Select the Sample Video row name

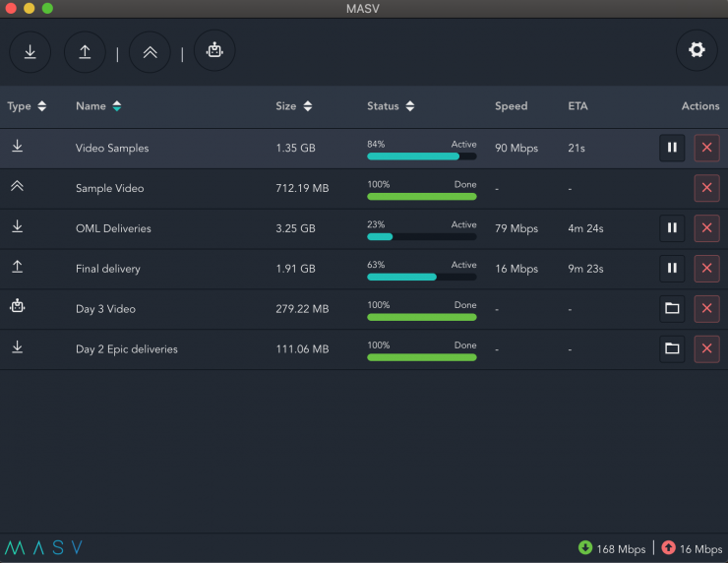109,188
